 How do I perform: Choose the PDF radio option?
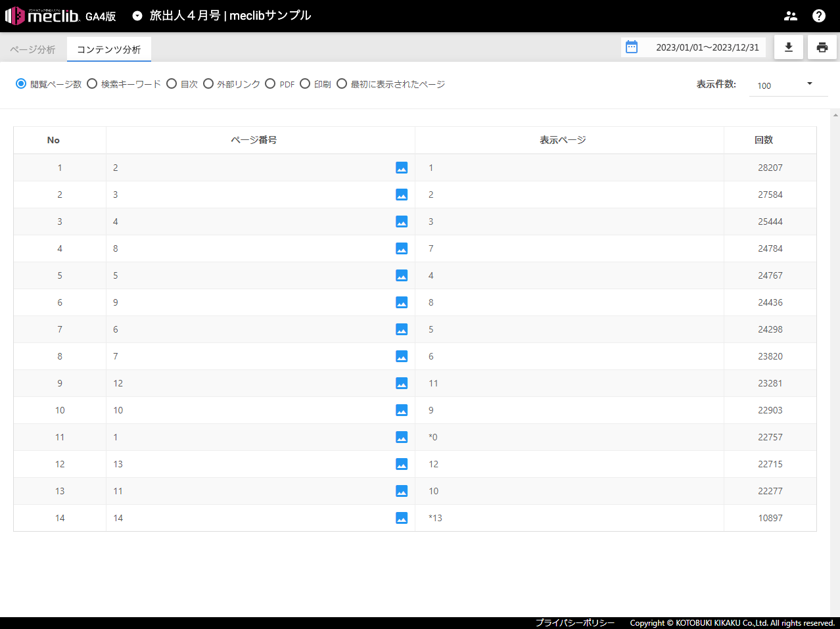pos(270,83)
